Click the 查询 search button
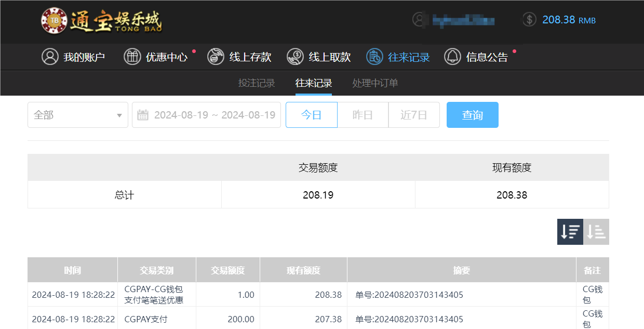This screenshot has height=329, width=644. click(472, 115)
